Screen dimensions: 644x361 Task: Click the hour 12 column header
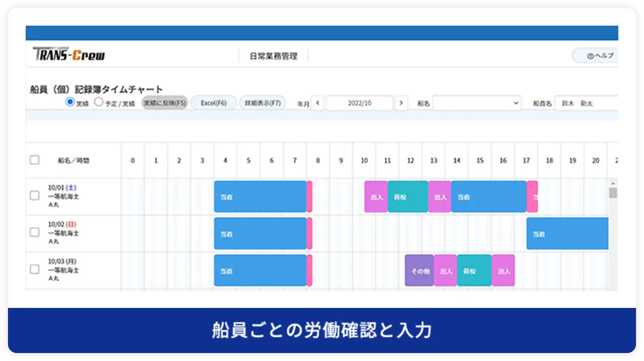(x=411, y=161)
